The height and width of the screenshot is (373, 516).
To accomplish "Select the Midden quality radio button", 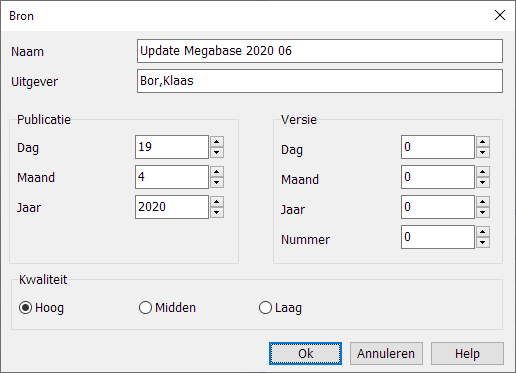I will click(x=145, y=308).
